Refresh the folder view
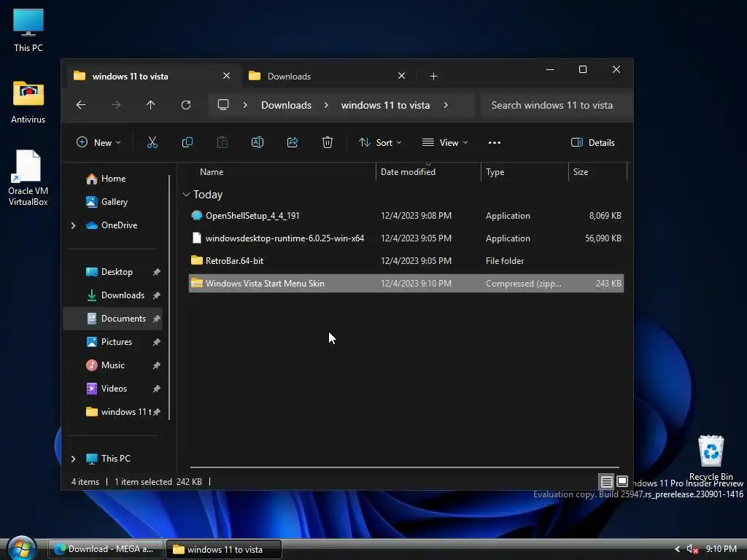 click(x=186, y=105)
